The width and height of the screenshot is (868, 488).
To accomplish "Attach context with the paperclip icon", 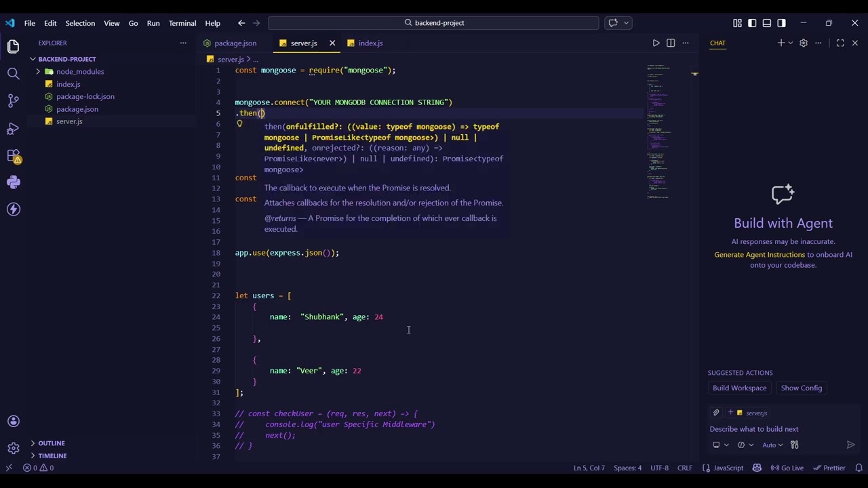I will (716, 413).
